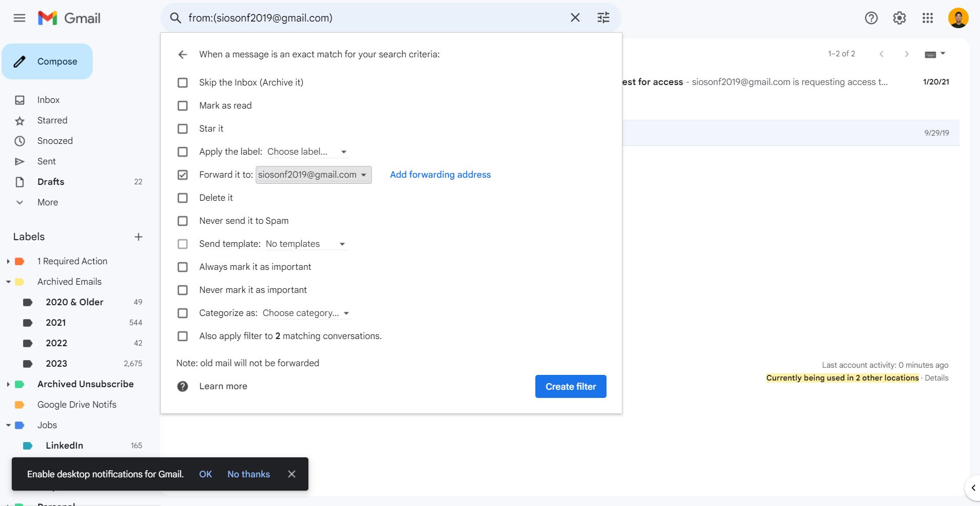The image size is (980, 506).
Task: Click the Create filter button
Action: point(570,387)
